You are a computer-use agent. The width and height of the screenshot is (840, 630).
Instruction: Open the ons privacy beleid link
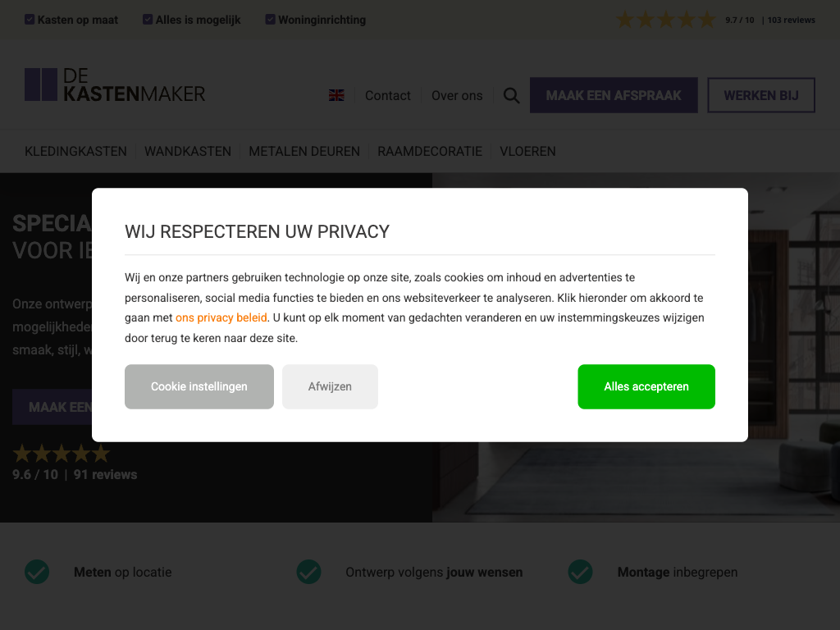coord(221,317)
